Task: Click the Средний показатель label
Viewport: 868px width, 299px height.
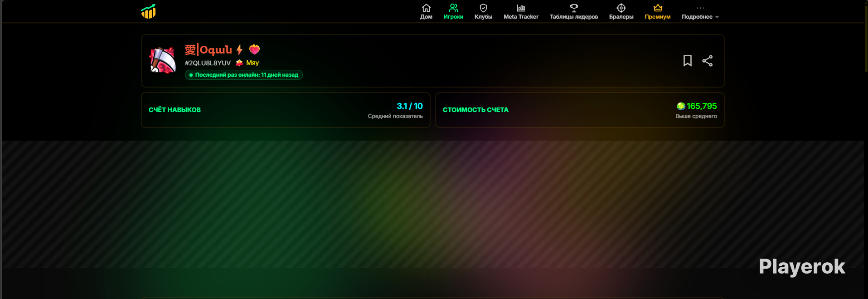Action: [x=395, y=116]
